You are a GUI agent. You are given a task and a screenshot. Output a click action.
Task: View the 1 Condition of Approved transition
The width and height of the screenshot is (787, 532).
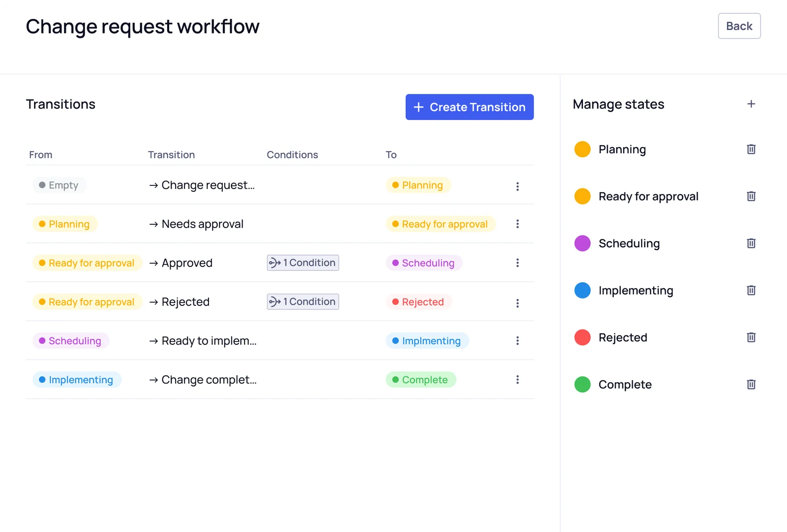[303, 263]
